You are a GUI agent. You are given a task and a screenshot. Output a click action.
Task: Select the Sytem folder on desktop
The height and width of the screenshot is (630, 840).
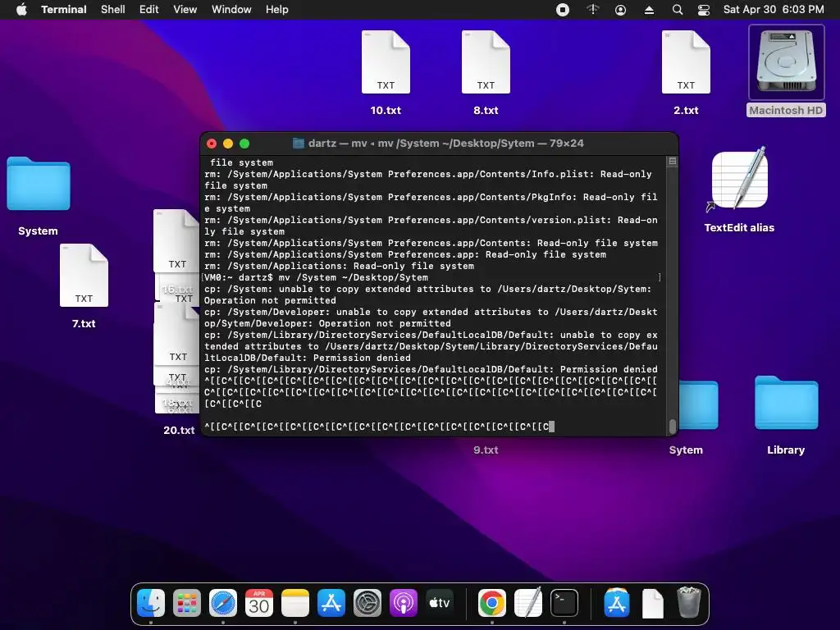[x=699, y=404]
